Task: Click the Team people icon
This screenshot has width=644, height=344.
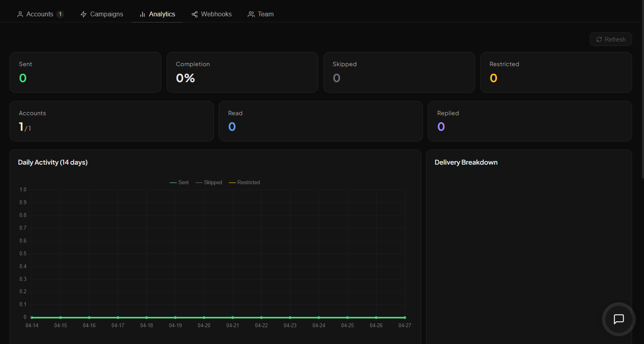Action: (251, 14)
